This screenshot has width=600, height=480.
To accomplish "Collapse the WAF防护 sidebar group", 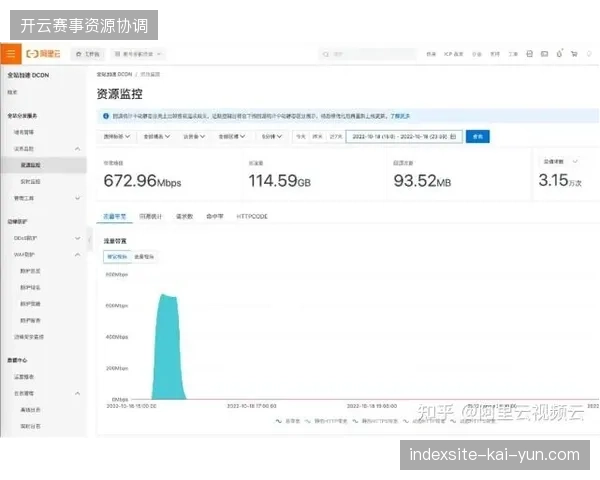I will [77, 255].
